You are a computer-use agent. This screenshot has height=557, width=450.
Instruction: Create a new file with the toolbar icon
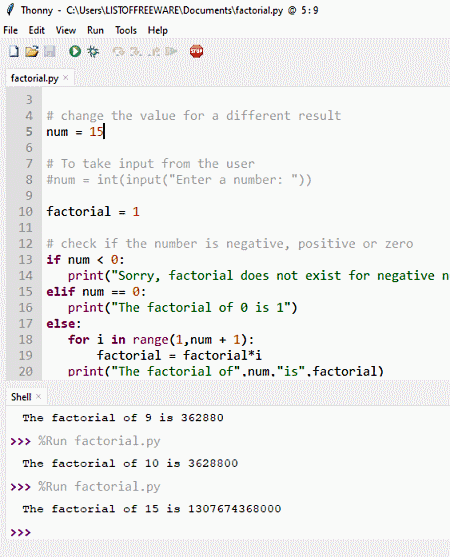pos(14,52)
